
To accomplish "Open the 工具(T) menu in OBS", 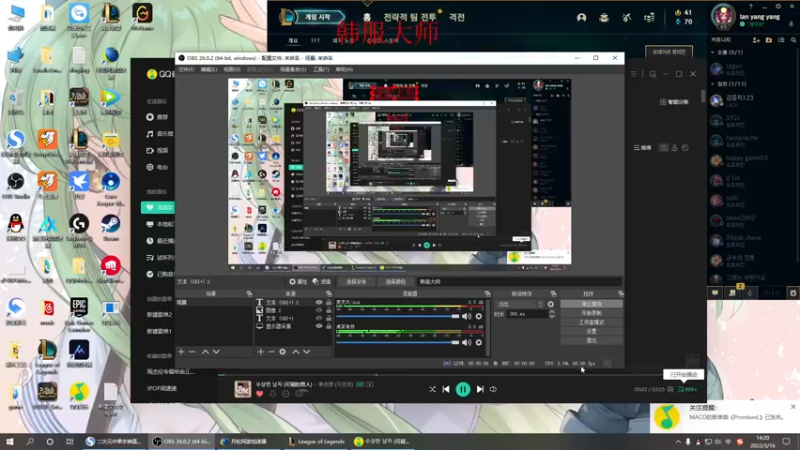I will click(x=321, y=69).
